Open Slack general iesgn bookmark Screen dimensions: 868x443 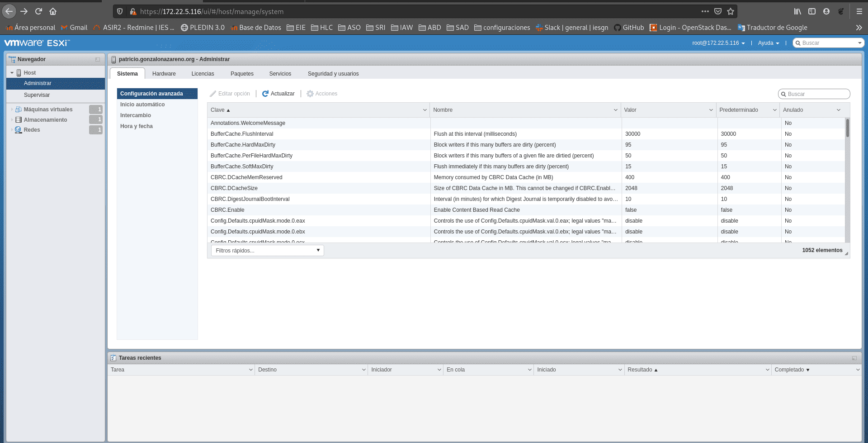[x=572, y=28]
